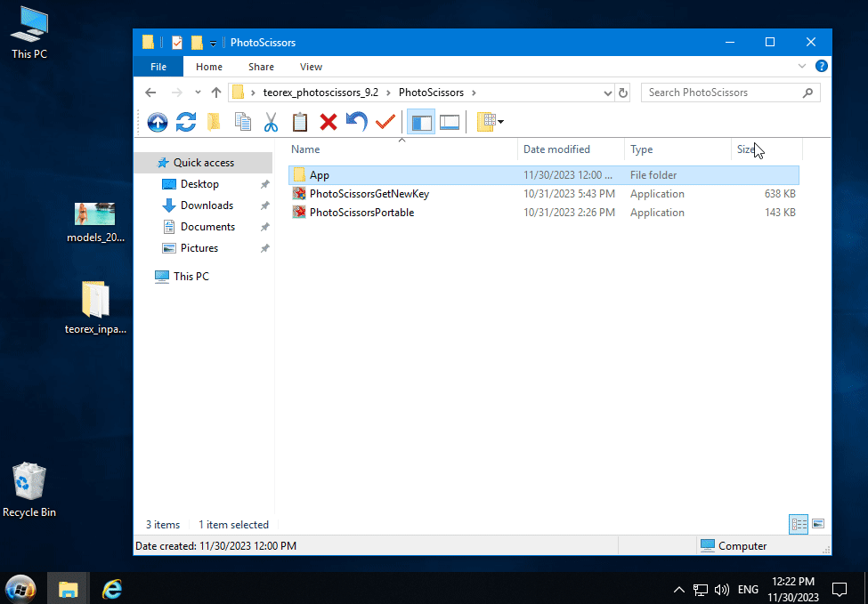This screenshot has height=604, width=868.
Task: Open the Customize Quick Access Toolbar arrow
Action: pos(213,44)
